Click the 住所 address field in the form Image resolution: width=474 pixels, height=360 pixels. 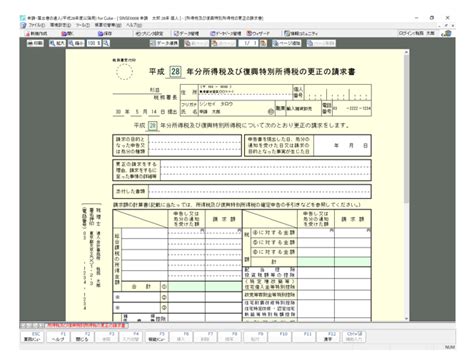pos(245,92)
